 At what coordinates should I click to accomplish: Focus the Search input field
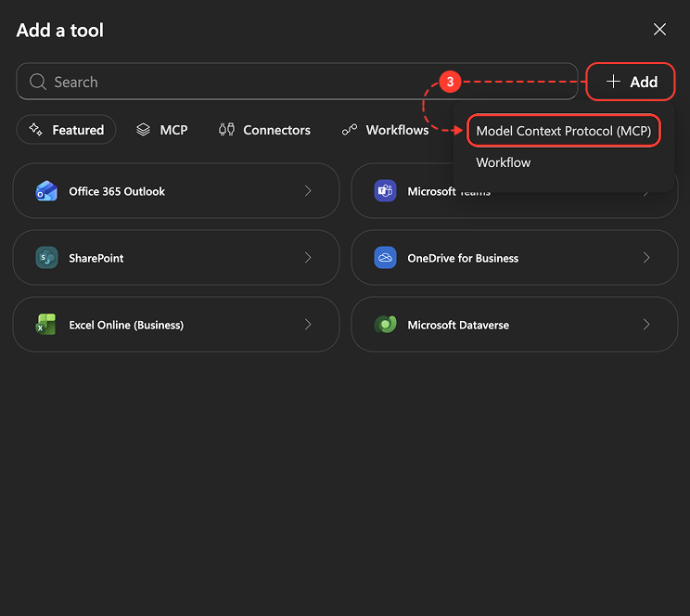click(x=297, y=82)
